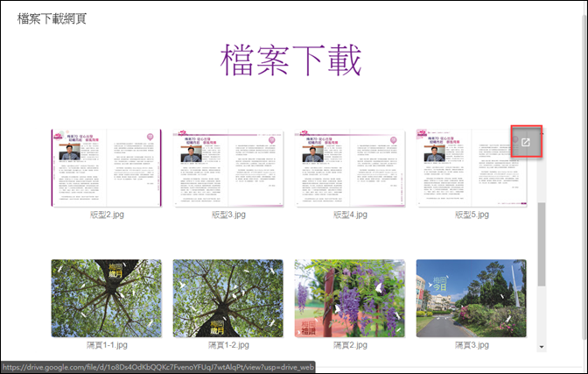Click the 版型2.jpg file name
The width and height of the screenshot is (588, 374).
click(107, 215)
